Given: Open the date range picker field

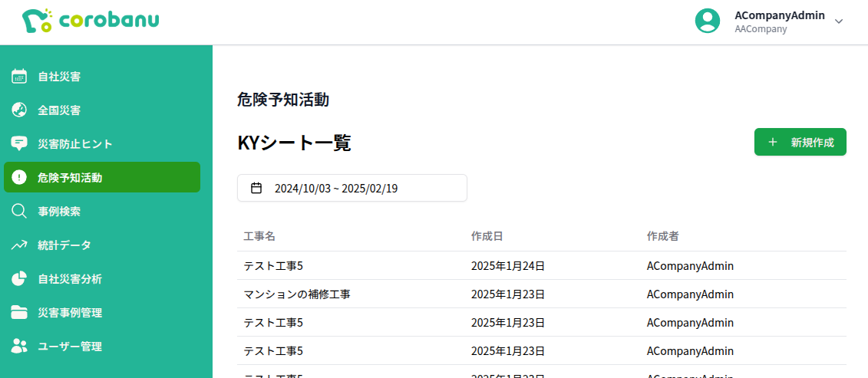Looking at the screenshot, I should 352,188.
